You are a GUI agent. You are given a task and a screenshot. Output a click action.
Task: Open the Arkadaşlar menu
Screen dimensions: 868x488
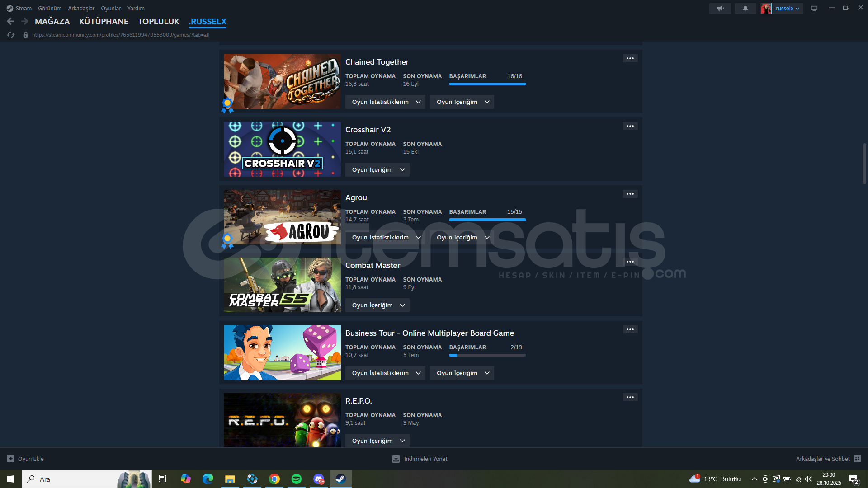click(81, 9)
